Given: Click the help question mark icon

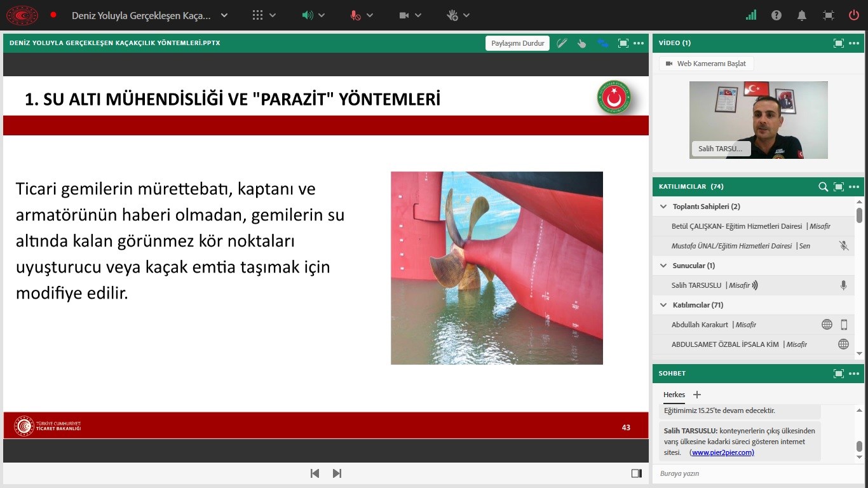Looking at the screenshot, I should pyautogui.click(x=776, y=15).
